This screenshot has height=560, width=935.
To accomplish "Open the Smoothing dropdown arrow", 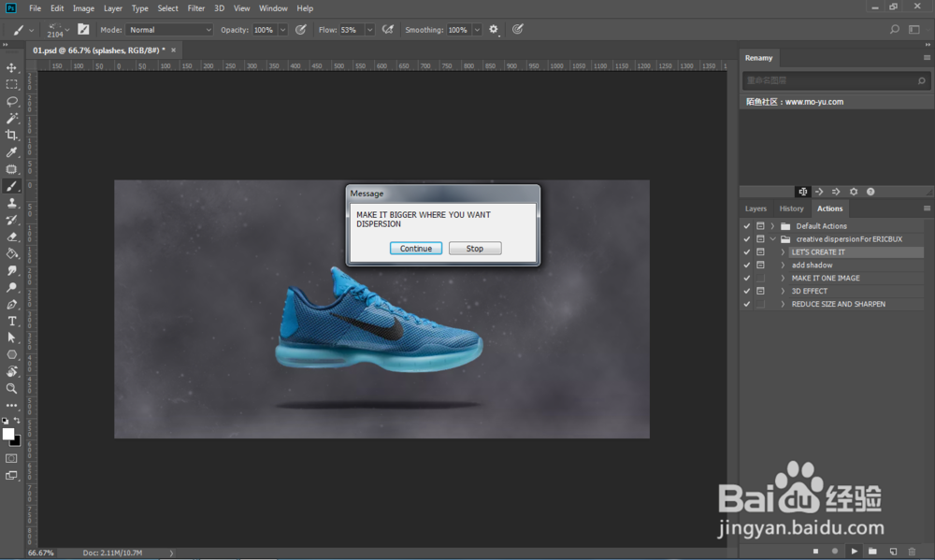I will point(477,30).
